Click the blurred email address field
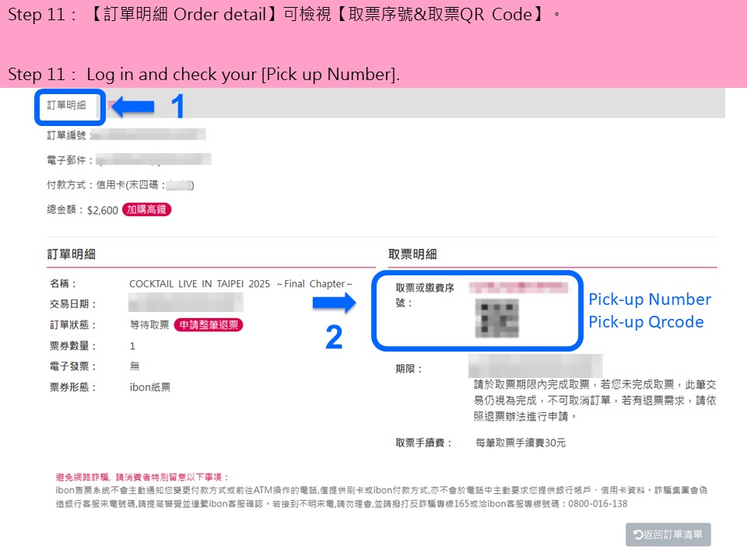Image resolution: width=747 pixels, height=560 pixels. click(153, 159)
